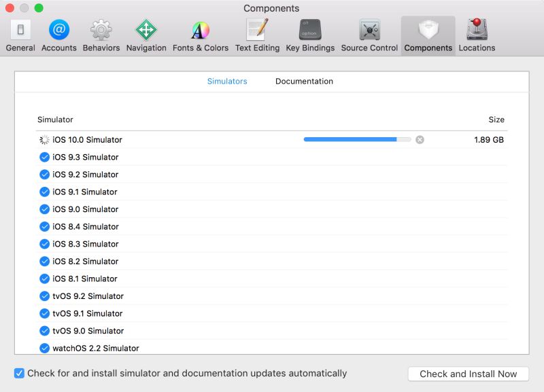Select the iOS 8.3 Simulator label
The width and height of the screenshot is (544, 392).
(x=86, y=244)
